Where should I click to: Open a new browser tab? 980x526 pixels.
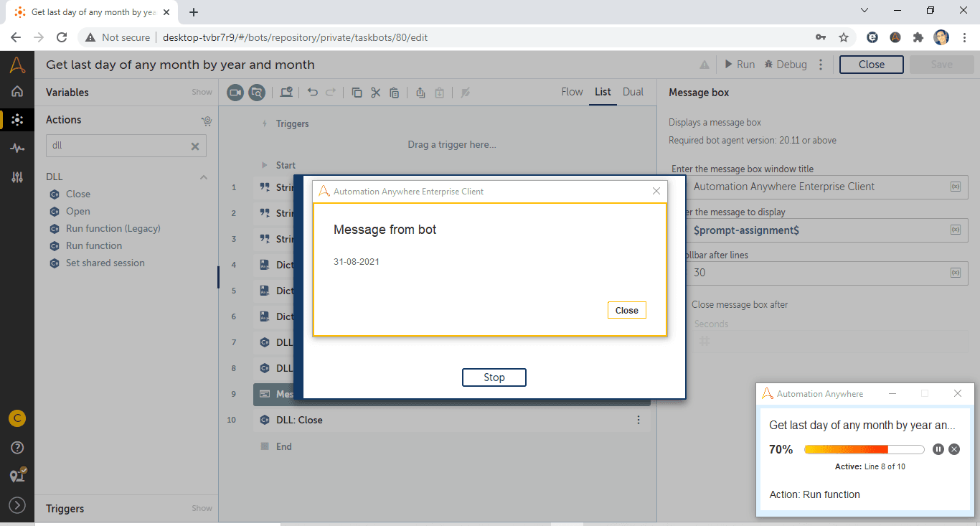(x=194, y=11)
